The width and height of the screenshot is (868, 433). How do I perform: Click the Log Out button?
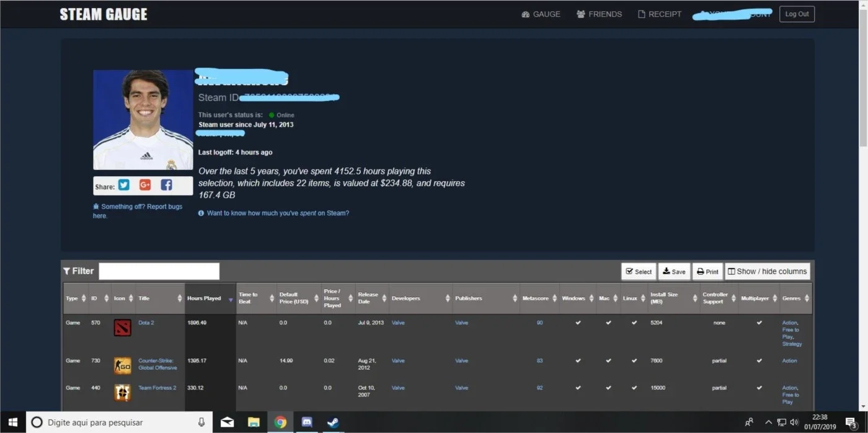coord(797,14)
